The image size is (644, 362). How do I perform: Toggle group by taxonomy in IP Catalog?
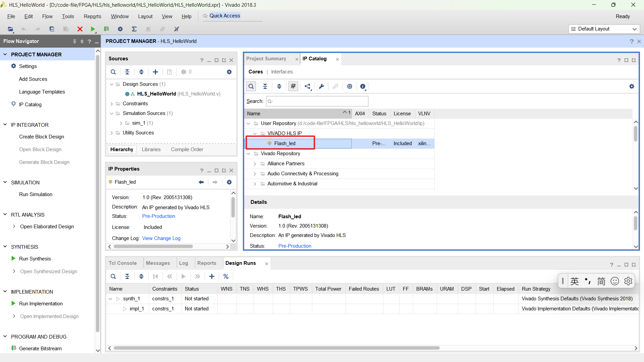coord(293,86)
